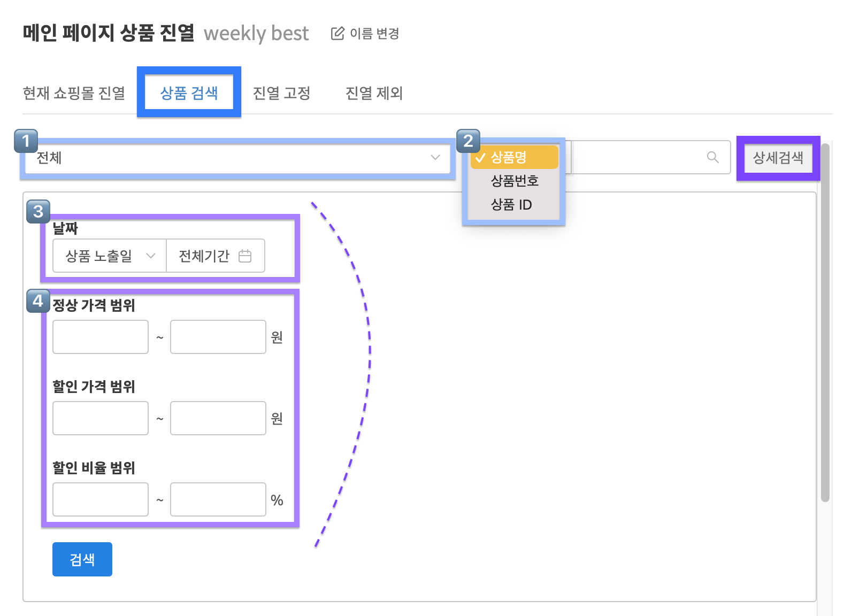Click the 이름 변경 rename link

(x=374, y=34)
